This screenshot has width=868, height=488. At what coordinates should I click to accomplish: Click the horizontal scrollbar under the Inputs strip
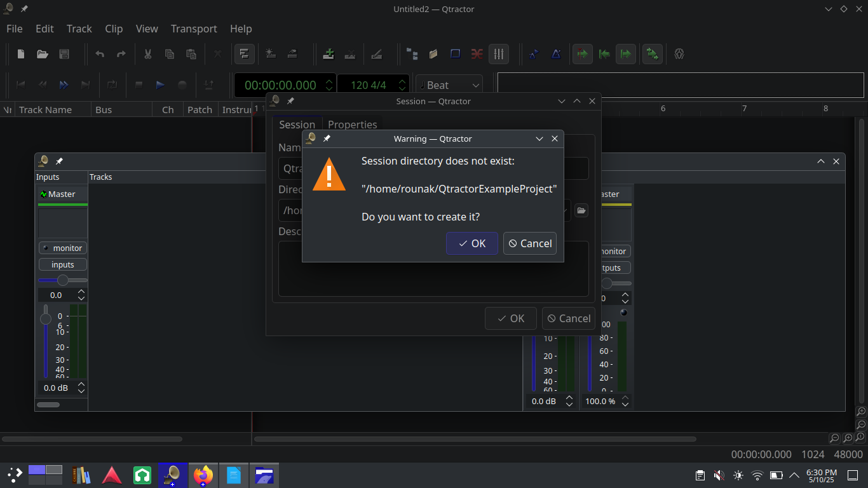click(x=48, y=404)
